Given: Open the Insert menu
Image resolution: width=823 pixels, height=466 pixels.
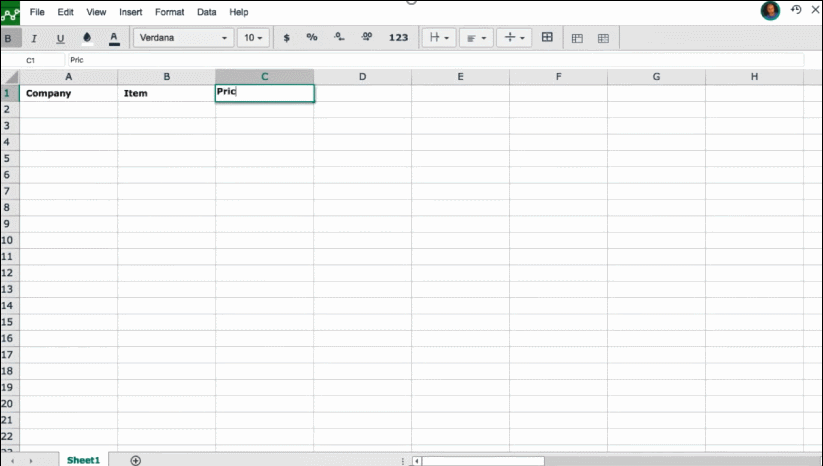Looking at the screenshot, I should pyautogui.click(x=131, y=12).
